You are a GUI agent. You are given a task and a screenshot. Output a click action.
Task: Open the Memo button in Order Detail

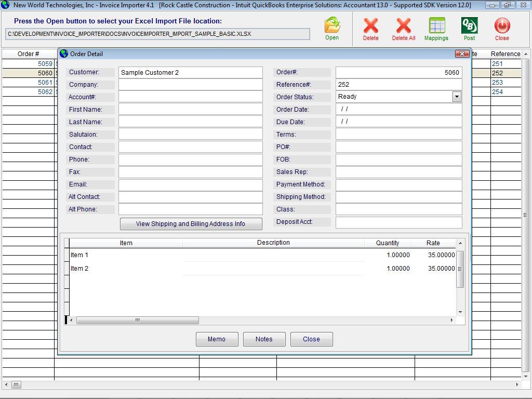[x=217, y=339]
